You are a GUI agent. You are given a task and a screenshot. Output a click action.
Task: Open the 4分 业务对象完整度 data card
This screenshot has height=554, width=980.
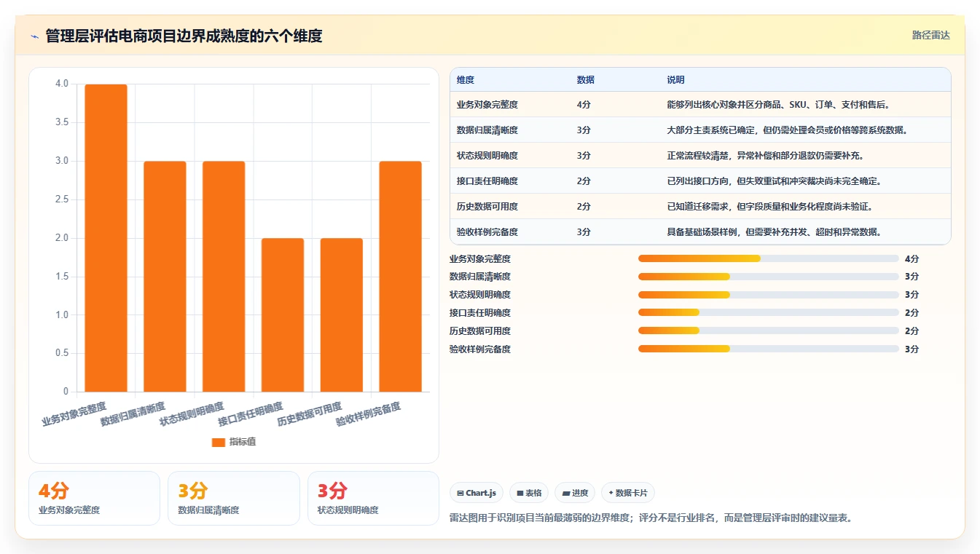pyautogui.click(x=94, y=498)
